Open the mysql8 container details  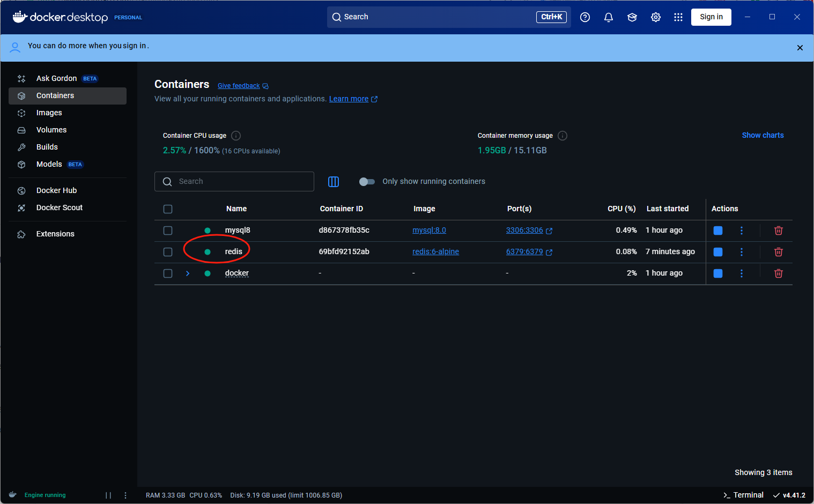pyautogui.click(x=238, y=230)
